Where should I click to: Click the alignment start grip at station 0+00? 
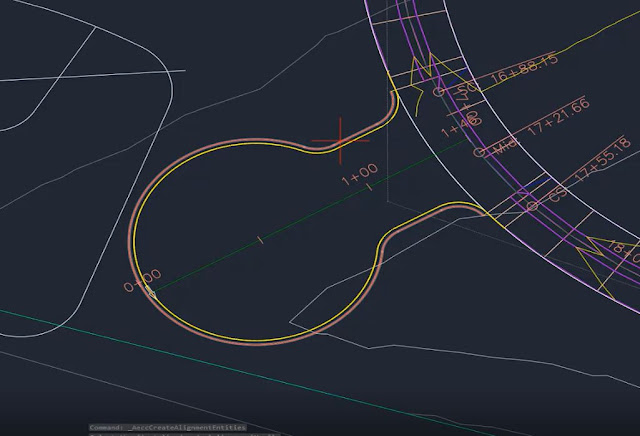click(x=151, y=292)
